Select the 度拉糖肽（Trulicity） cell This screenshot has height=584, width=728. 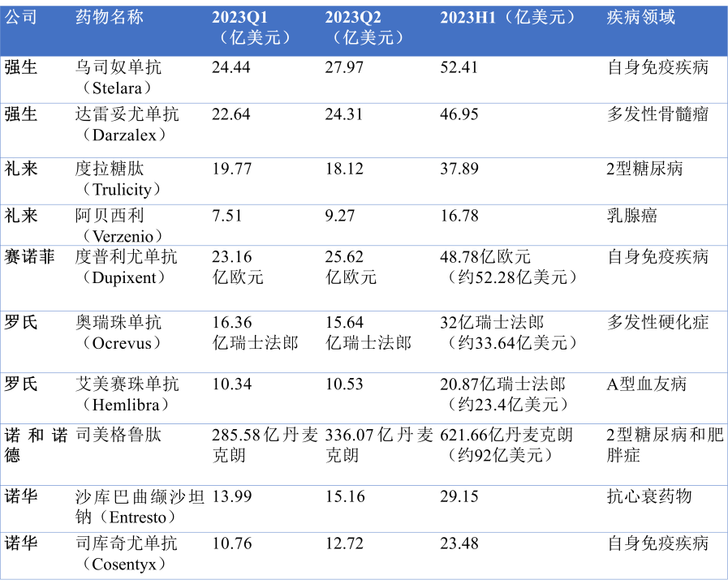(118, 179)
